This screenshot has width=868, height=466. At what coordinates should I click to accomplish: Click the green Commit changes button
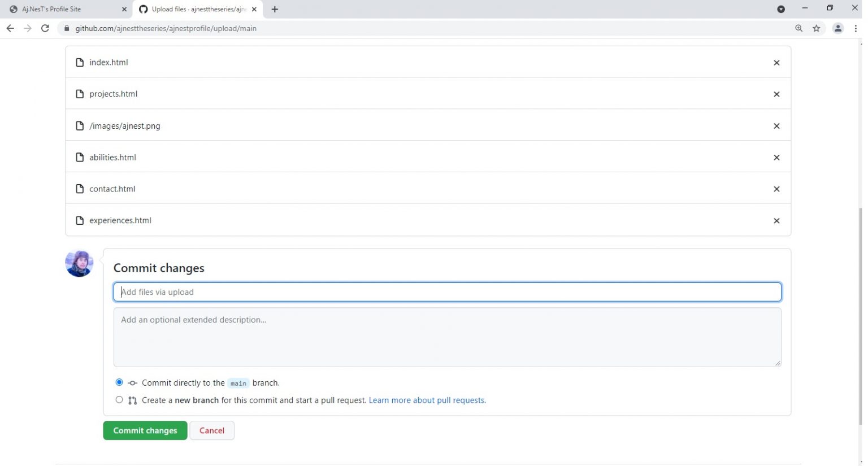tap(145, 430)
